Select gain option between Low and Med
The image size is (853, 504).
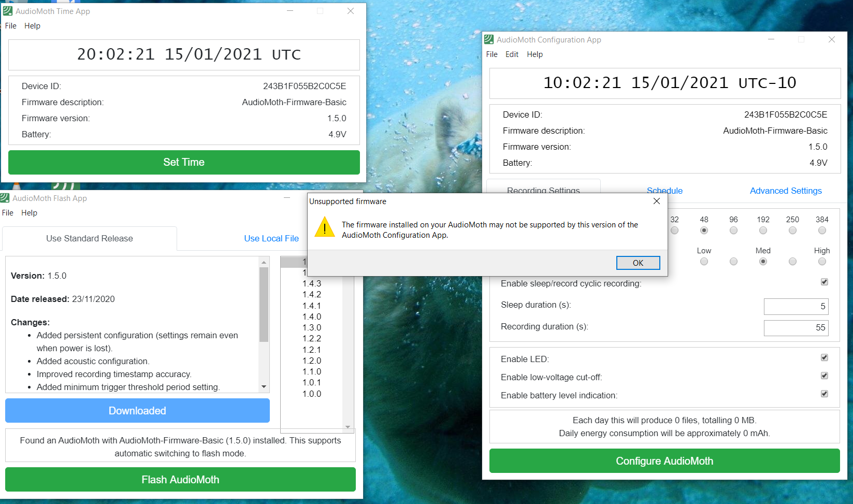(733, 262)
